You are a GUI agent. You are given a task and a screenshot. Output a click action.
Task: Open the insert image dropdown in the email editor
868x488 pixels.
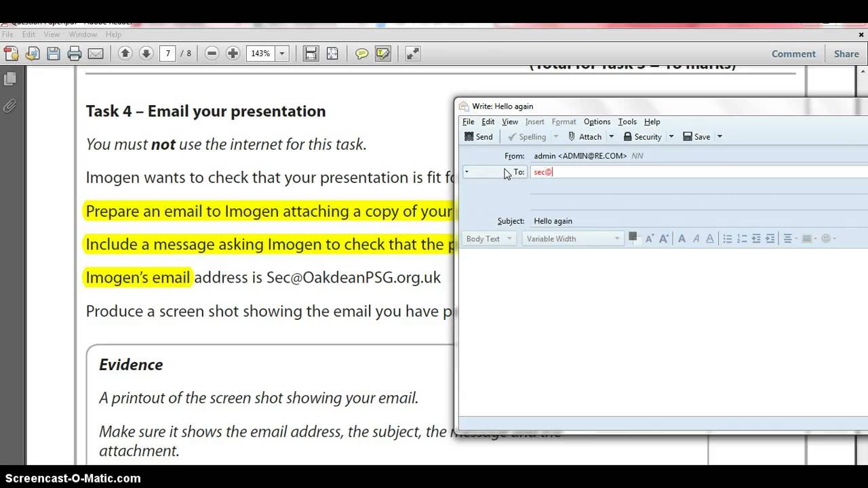809,239
